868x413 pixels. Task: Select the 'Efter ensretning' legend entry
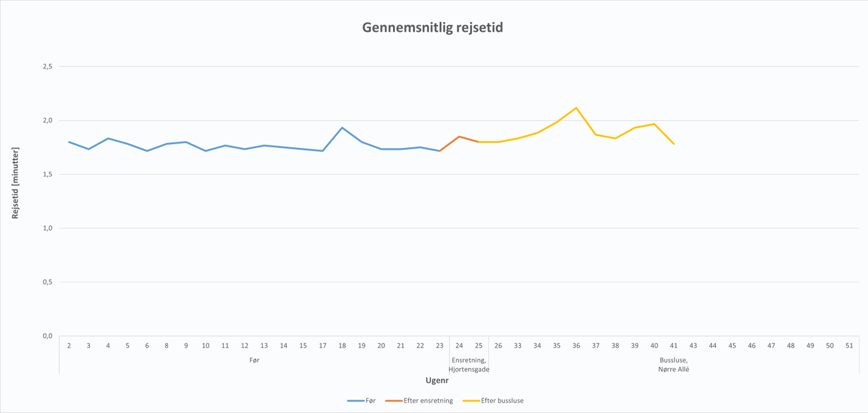(x=428, y=401)
